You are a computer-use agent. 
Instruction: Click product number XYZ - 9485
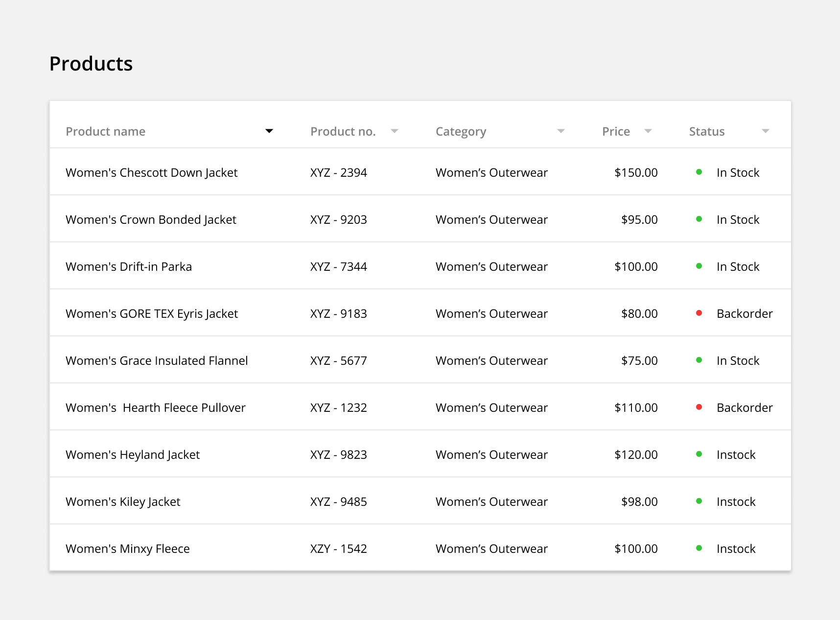click(339, 501)
